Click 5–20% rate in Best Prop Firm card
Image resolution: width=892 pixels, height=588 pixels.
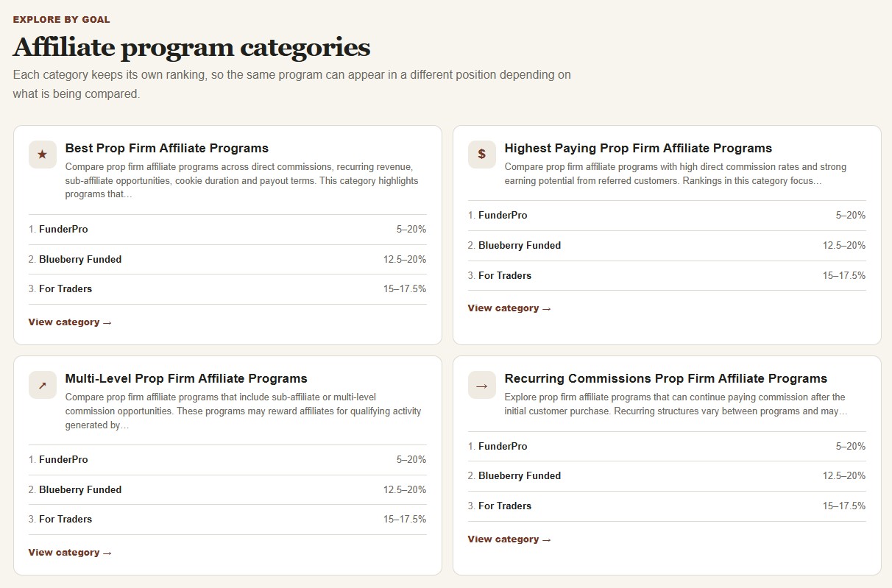(x=411, y=230)
